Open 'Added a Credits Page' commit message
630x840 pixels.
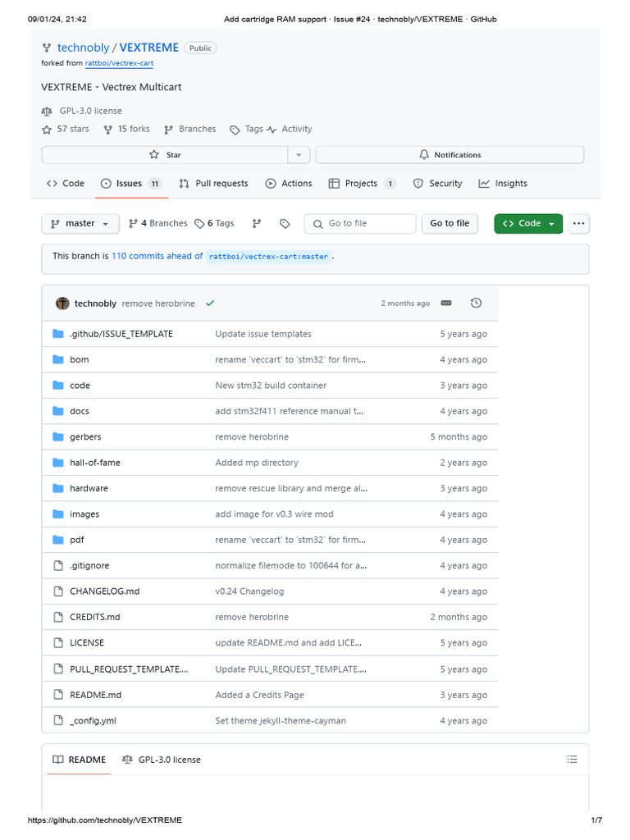259,695
